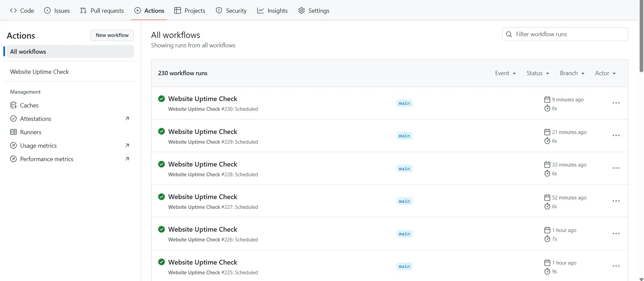
Task: Expand the Actor filter dropdown
Action: (605, 73)
